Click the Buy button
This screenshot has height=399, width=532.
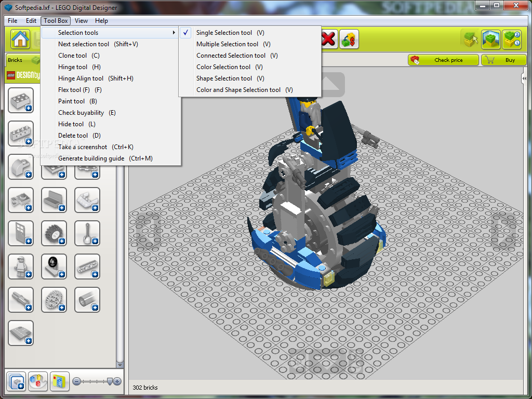pos(504,60)
